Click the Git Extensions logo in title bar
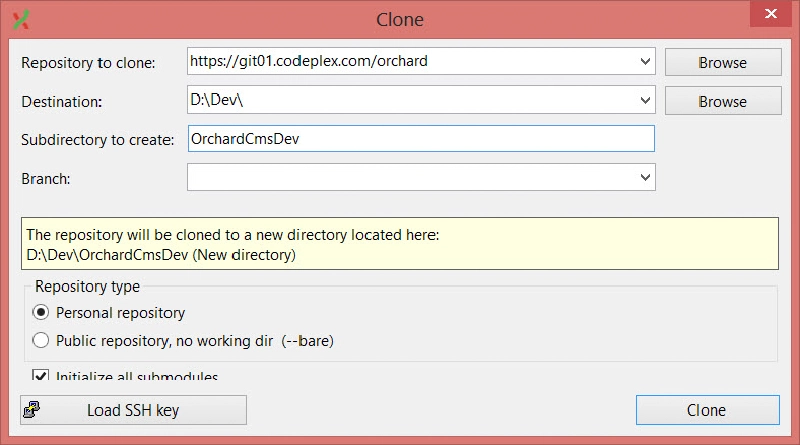This screenshot has width=800, height=445. pyautogui.click(x=21, y=19)
